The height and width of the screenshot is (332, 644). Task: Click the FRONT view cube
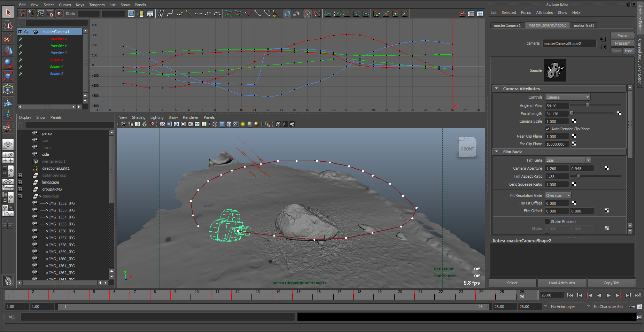tap(467, 147)
